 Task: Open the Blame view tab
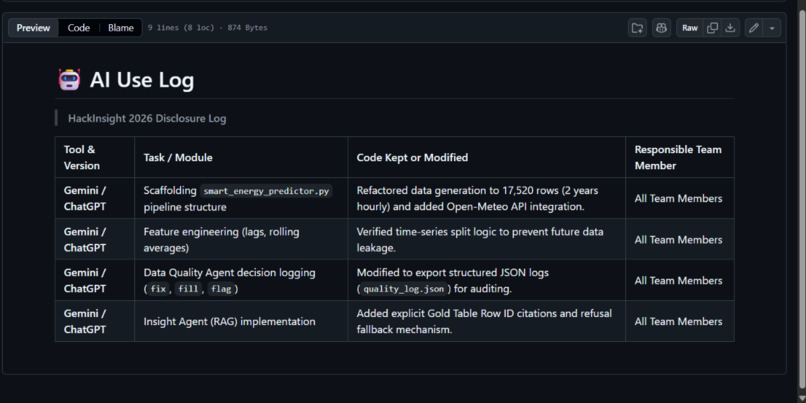point(121,28)
